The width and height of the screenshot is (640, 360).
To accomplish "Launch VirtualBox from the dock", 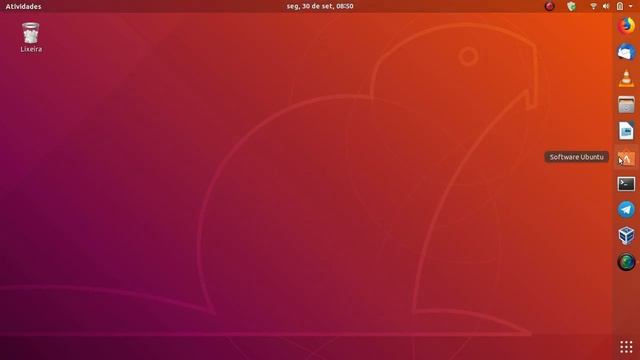I will (626, 236).
